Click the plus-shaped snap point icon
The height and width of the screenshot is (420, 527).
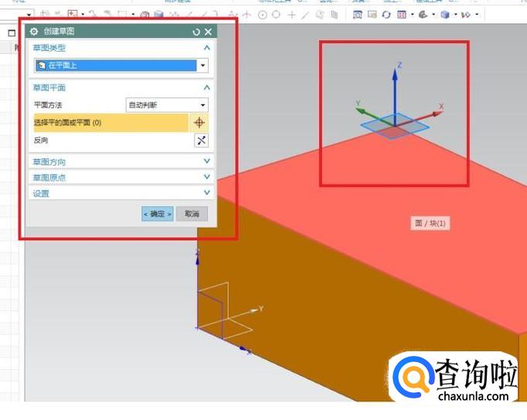(x=291, y=15)
